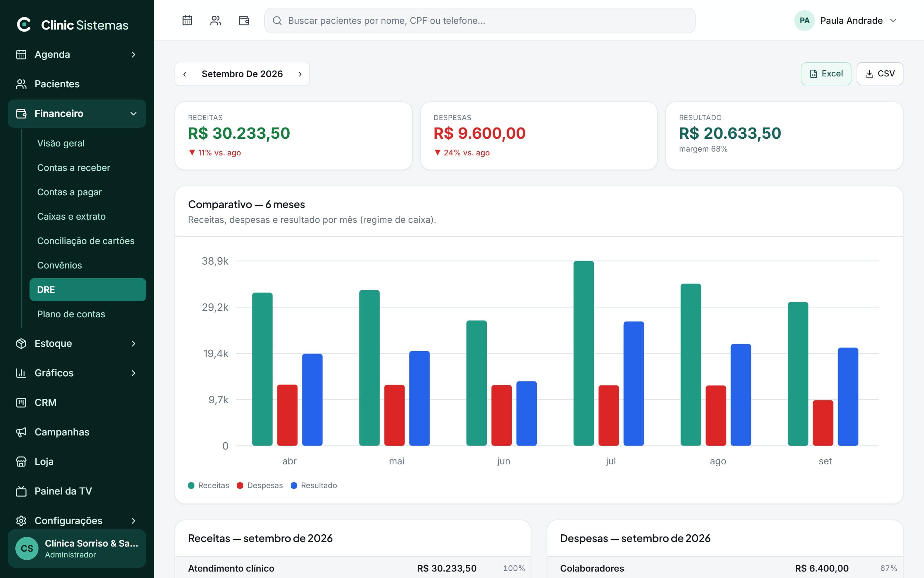924x578 pixels.
Task: Go to the previous month arrow
Action: click(185, 74)
